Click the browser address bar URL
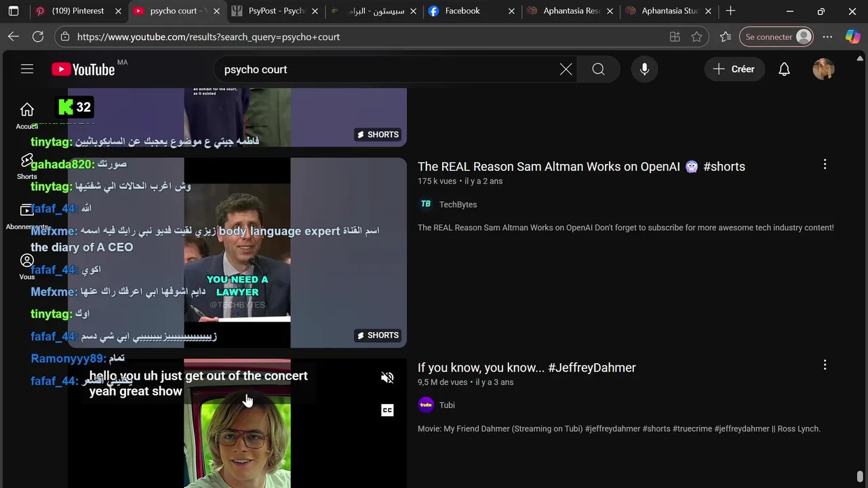868x488 pixels. pyautogui.click(x=208, y=37)
